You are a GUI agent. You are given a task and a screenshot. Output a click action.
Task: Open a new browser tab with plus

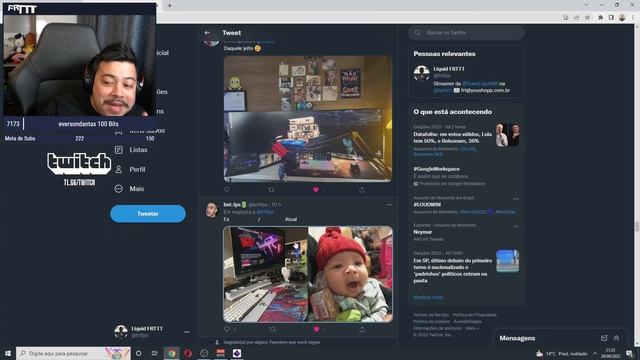(169, 5)
